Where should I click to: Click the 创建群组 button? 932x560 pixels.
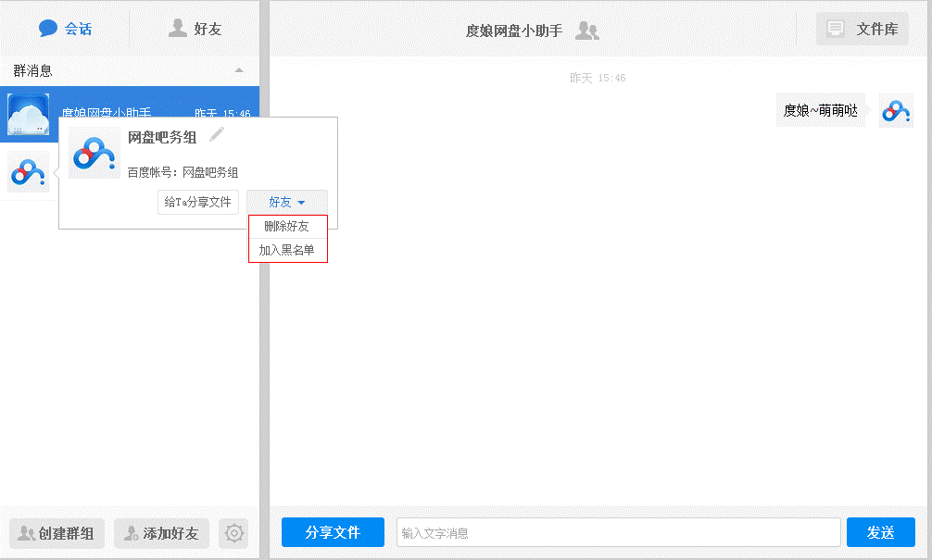[x=57, y=533]
